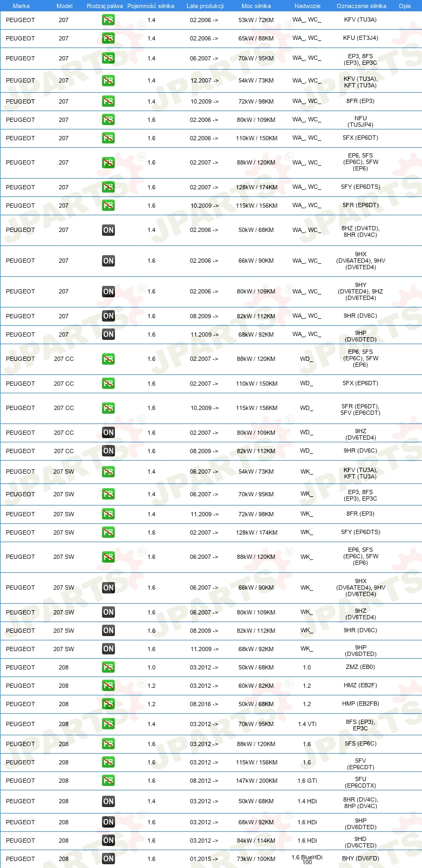The height and width of the screenshot is (868, 422).
Task: Select the power cell 84kW / 114KM
Action: [x=256, y=840]
